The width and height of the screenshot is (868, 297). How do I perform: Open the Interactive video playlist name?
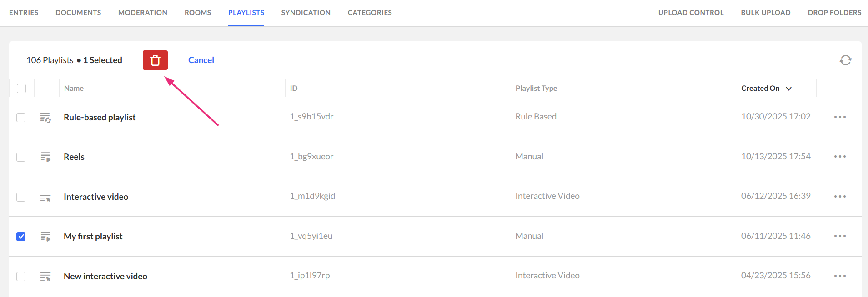(x=96, y=197)
